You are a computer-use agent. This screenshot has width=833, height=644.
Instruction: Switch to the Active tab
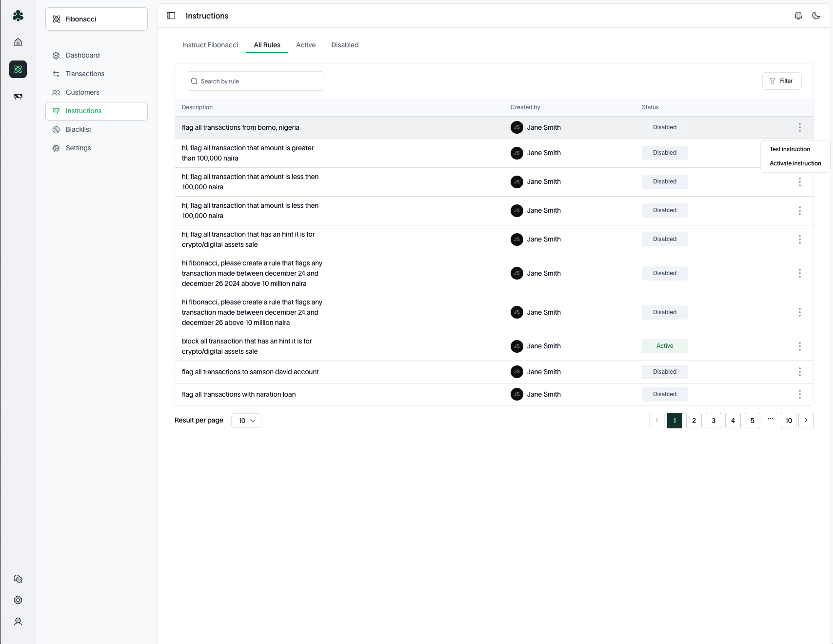click(x=306, y=45)
